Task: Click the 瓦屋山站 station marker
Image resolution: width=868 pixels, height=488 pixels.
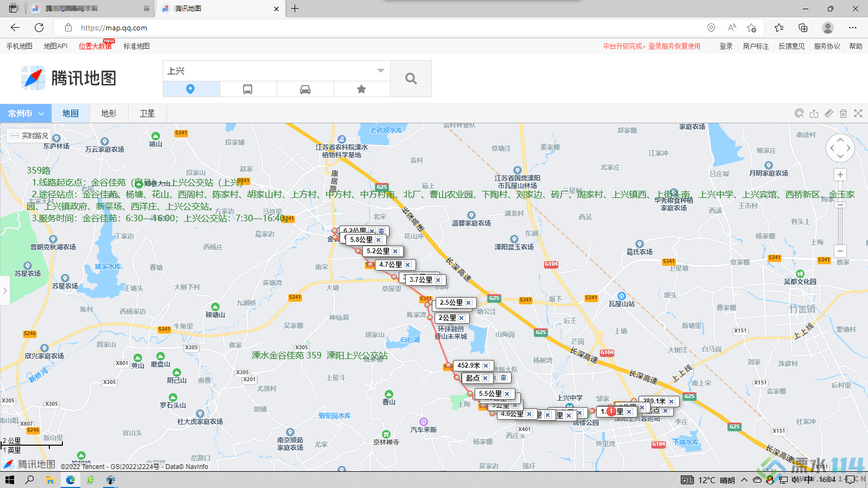Action: click(622, 296)
